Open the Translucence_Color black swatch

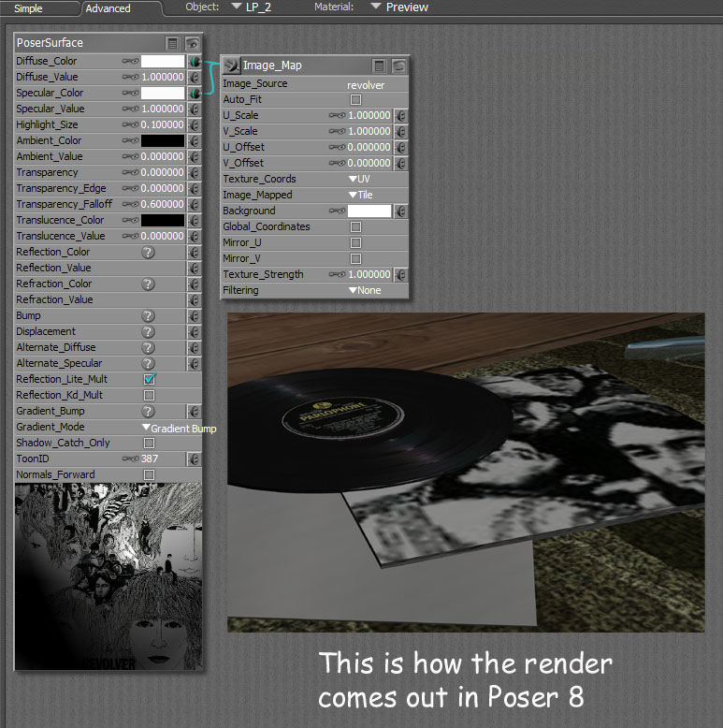[x=163, y=220]
